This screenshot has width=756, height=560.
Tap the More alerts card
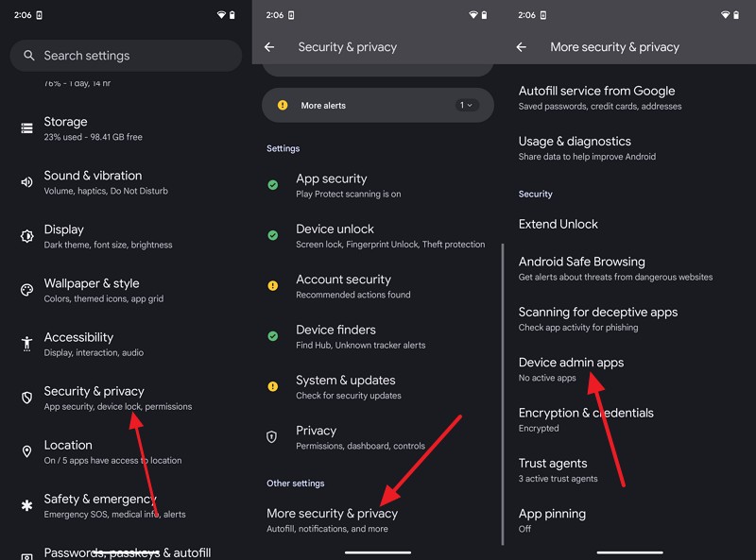pos(378,105)
